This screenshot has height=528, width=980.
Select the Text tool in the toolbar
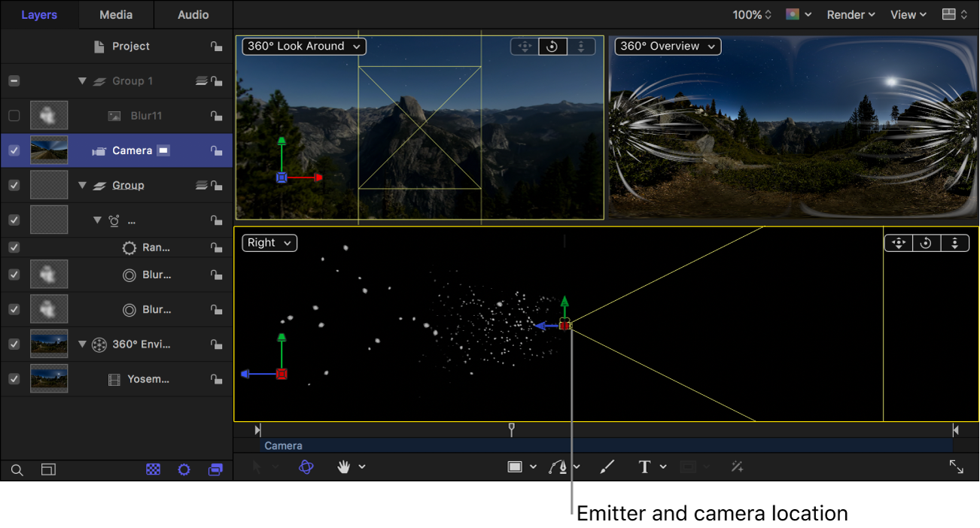645,466
